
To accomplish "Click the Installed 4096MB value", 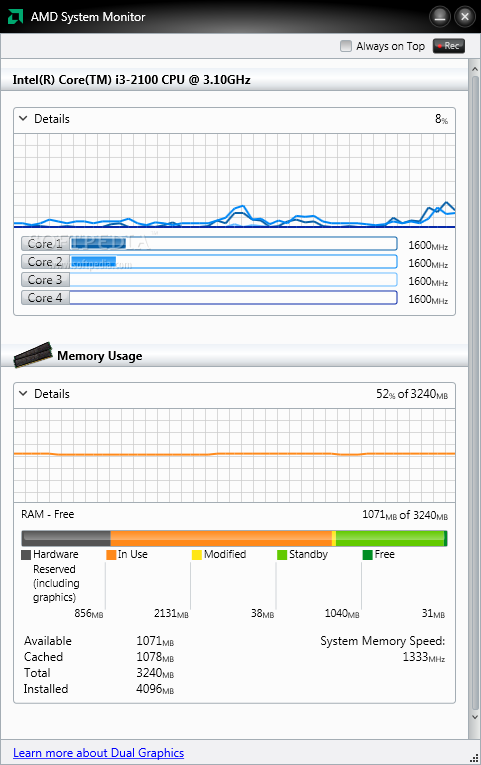I will pyautogui.click(x=155, y=689).
